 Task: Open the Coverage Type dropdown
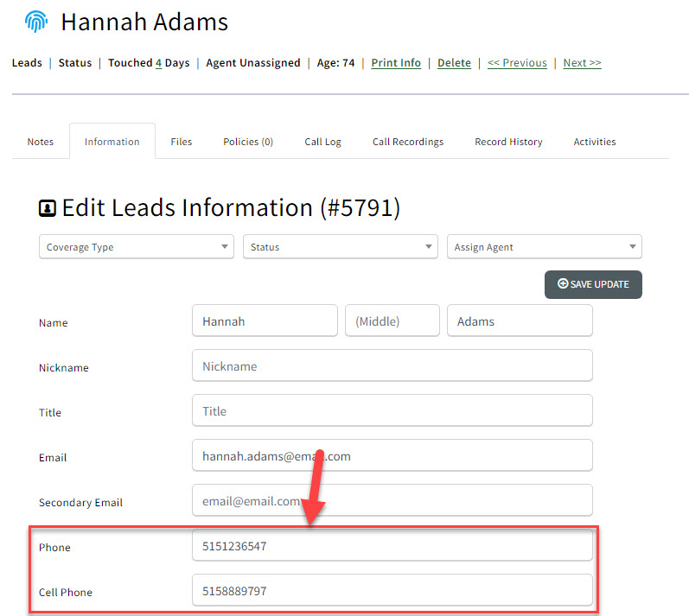tap(137, 247)
